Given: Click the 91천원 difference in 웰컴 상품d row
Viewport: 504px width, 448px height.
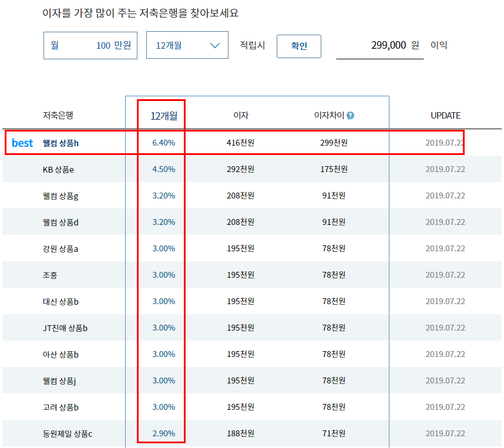Looking at the screenshot, I should [x=334, y=222].
